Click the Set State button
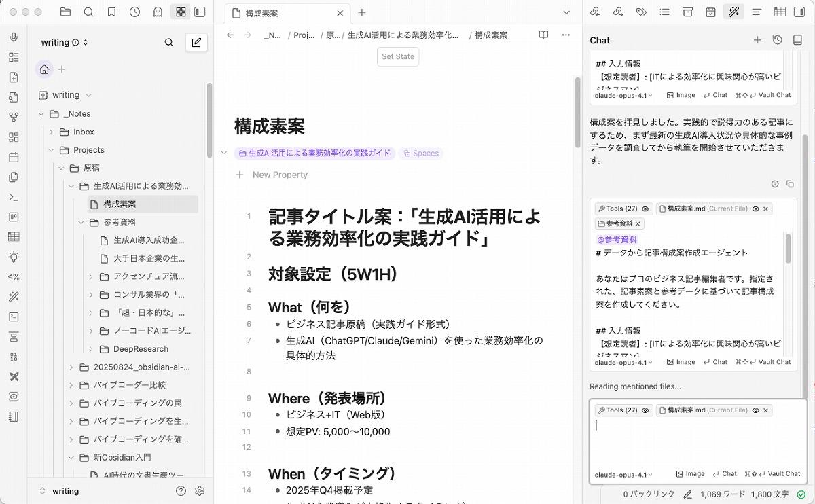This screenshot has height=504, width=815. [397, 57]
